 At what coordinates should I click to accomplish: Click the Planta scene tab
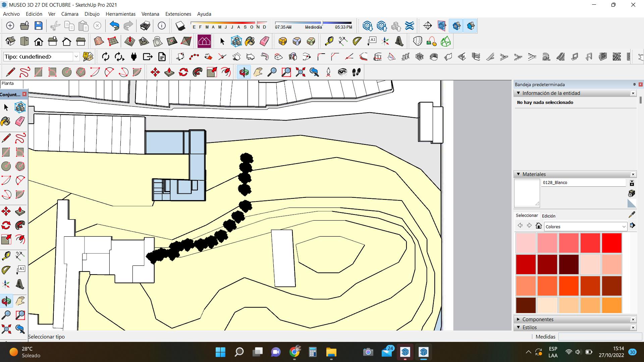point(8,83)
